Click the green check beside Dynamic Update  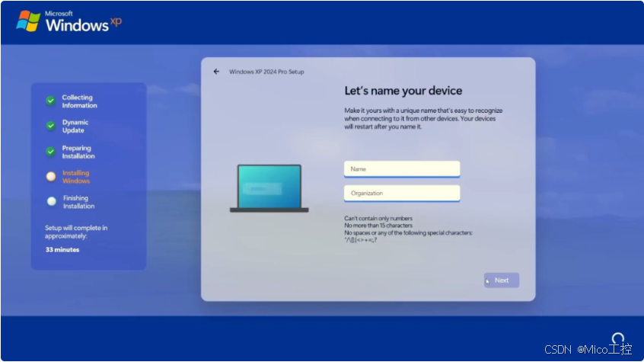pos(50,126)
